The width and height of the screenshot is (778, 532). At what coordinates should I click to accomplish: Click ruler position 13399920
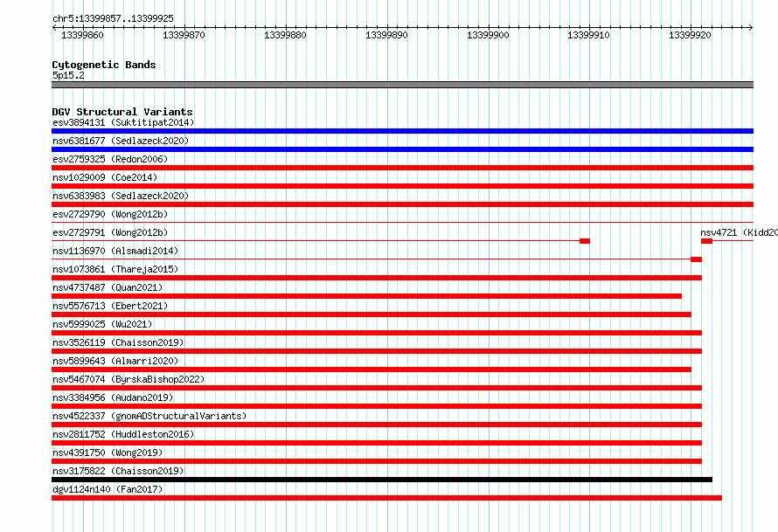pyautogui.click(x=690, y=35)
